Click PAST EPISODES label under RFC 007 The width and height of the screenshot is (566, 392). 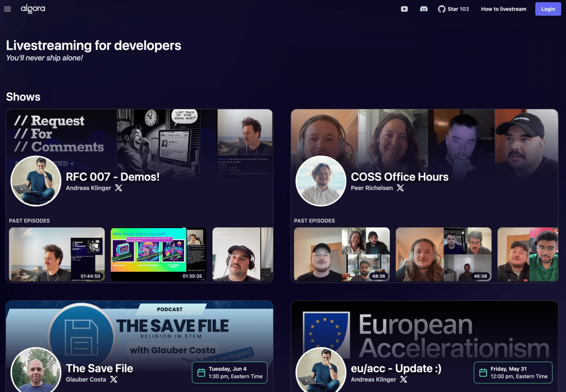(x=29, y=221)
